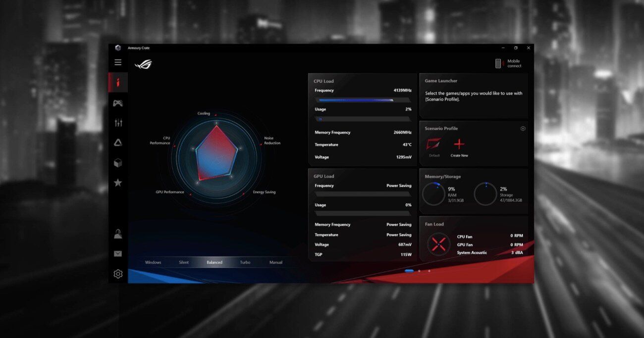Click the 47/1884.3GB storage text

click(511, 200)
